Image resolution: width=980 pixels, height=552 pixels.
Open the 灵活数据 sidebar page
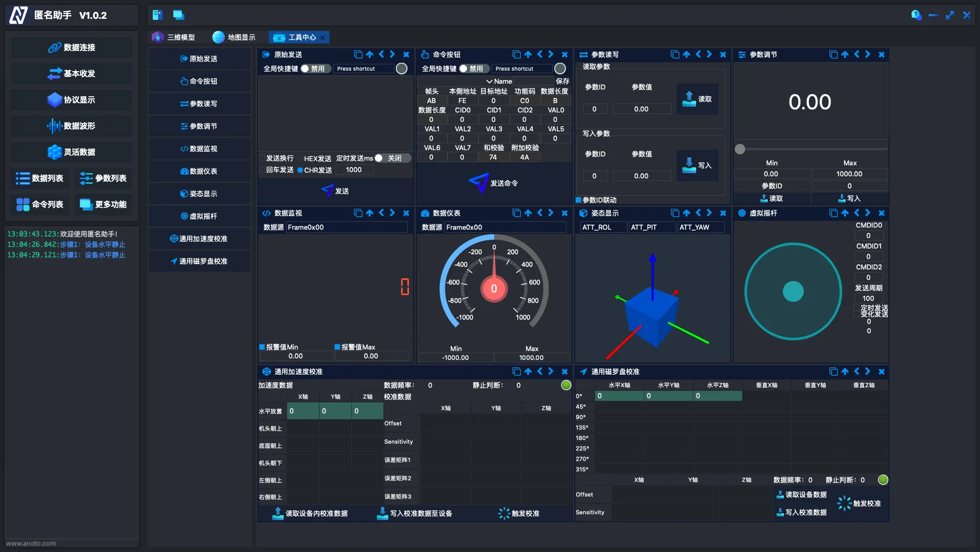(x=72, y=152)
